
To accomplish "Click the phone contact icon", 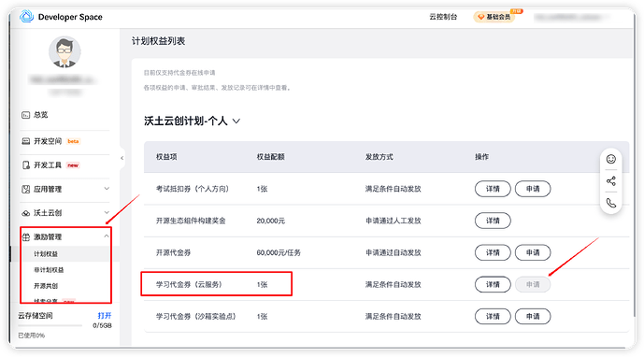I will click(610, 203).
